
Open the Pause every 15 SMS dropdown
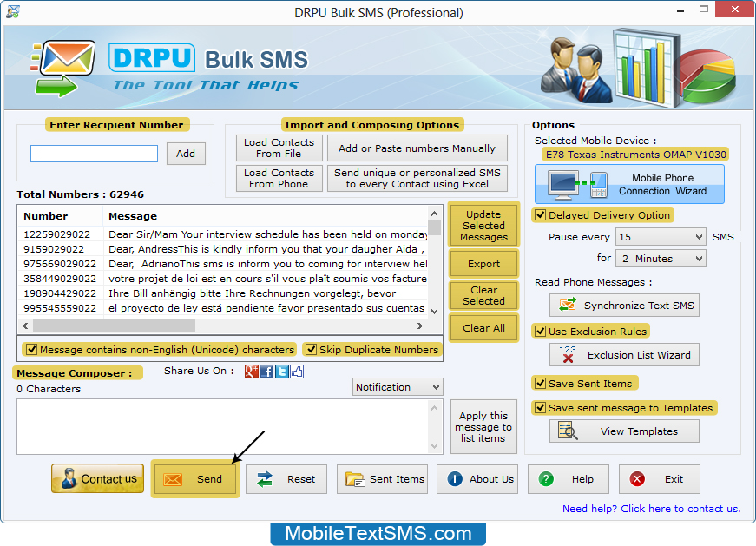tap(661, 237)
